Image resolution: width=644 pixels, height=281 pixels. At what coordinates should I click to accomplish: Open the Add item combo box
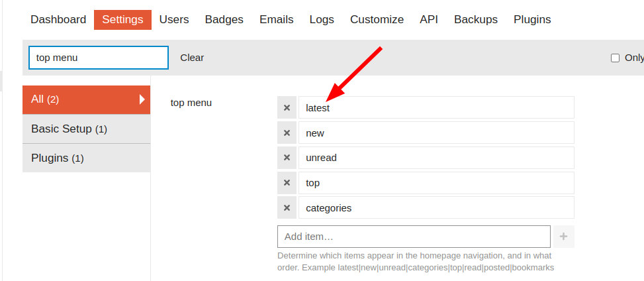pyautogui.click(x=414, y=237)
